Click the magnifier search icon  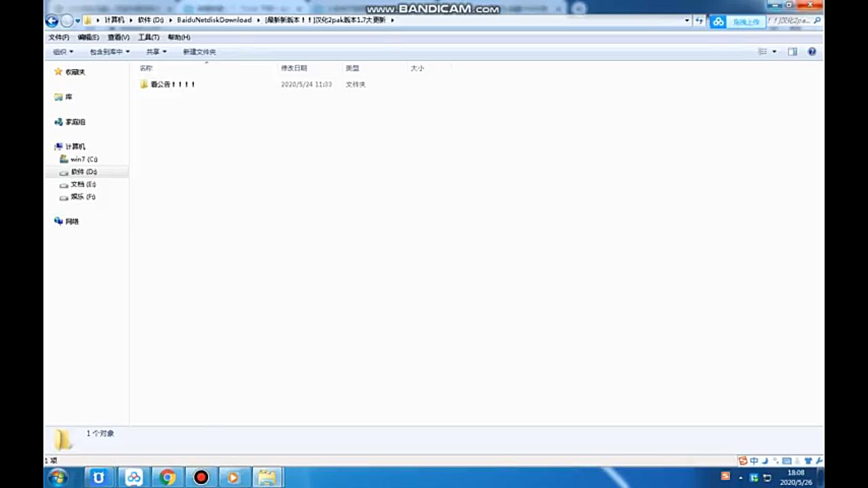[817, 21]
